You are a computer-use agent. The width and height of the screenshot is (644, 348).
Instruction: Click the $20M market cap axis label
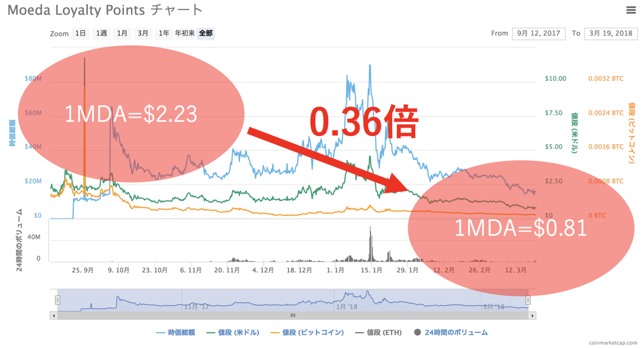tap(33, 181)
